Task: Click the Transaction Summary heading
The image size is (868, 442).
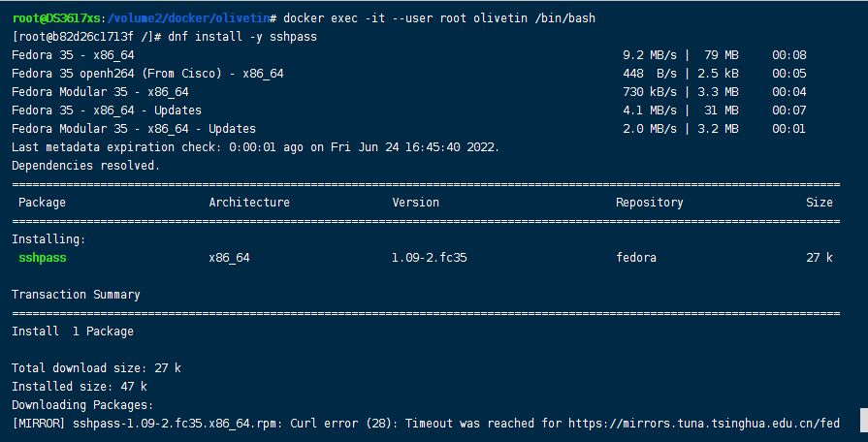Action: point(76,295)
